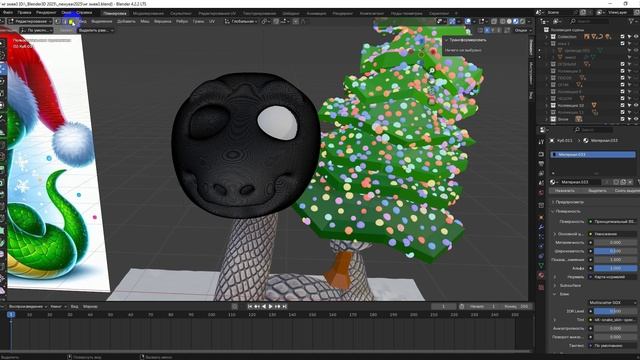Image resolution: width=640 pixels, height=360 pixels.
Task: Unlink material with the X icon
Action: [x=631, y=182]
